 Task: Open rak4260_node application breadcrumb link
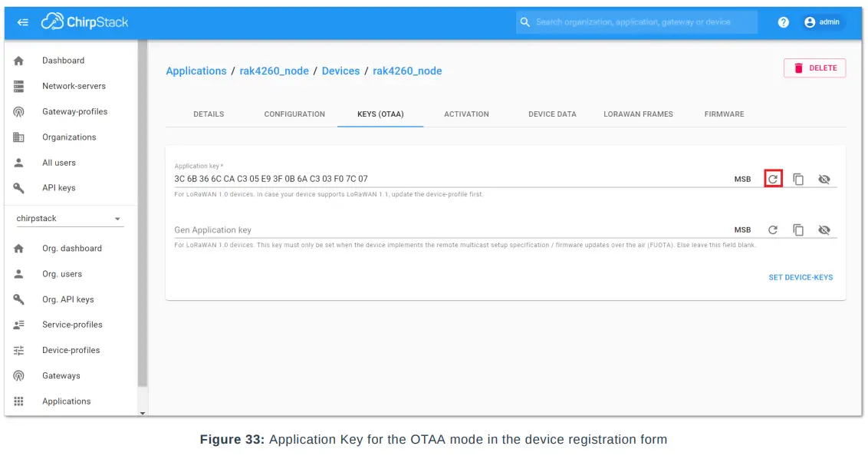[x=274, y=71]
